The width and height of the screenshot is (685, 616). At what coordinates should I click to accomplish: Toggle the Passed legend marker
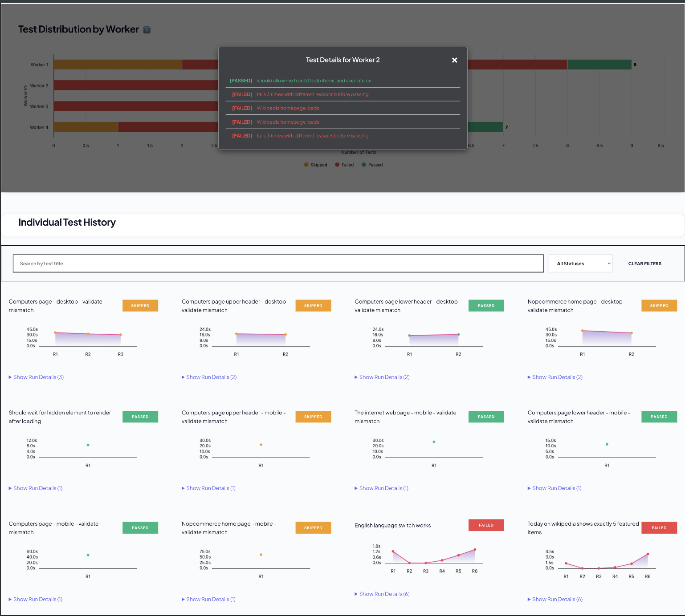click(364, 165)
